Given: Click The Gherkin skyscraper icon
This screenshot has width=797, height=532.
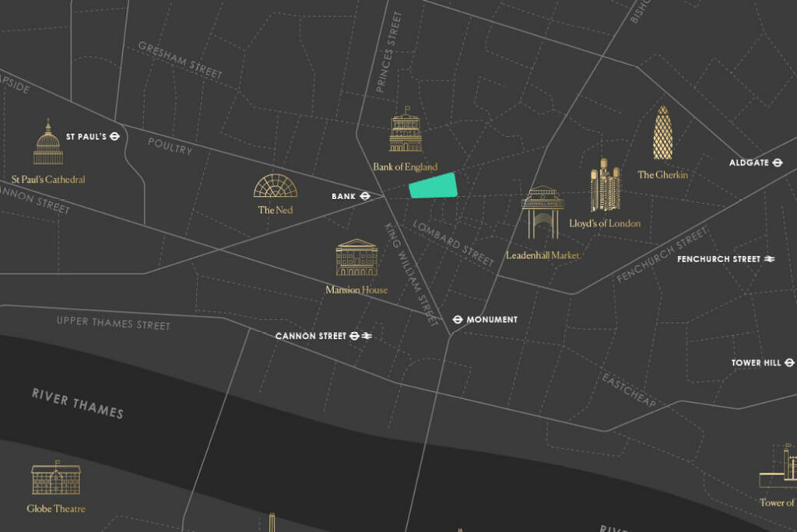Looking at the screenshot, I should tap(662, 133).
